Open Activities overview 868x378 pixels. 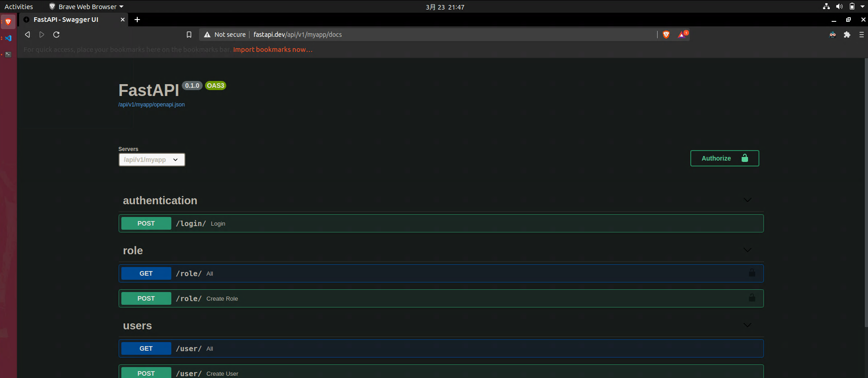(19, 6)
